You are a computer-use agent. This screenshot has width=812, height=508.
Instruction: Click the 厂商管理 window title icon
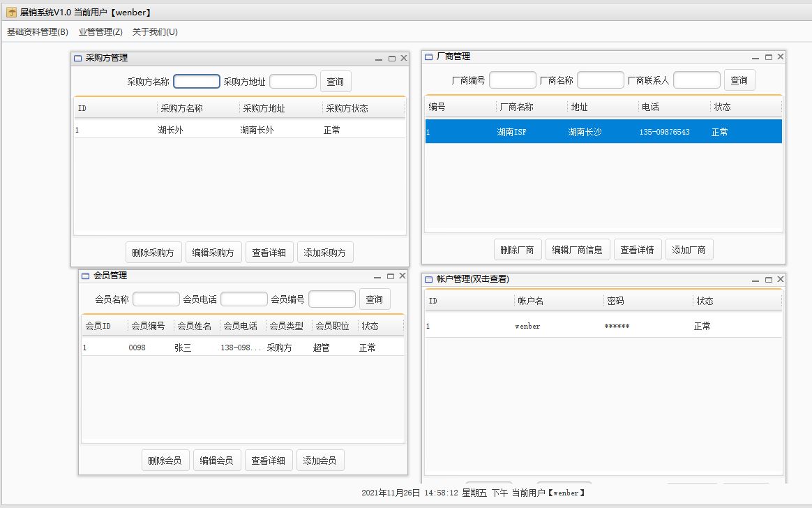pos(428,56)
